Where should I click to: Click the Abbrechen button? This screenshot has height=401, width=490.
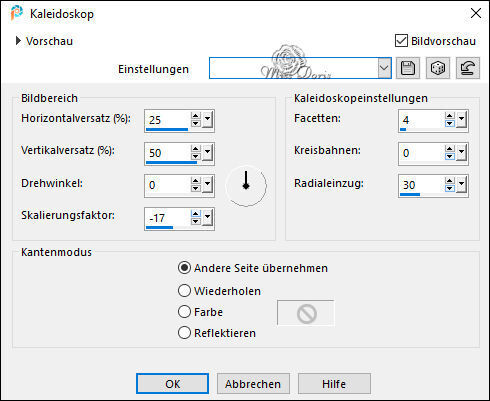(253, 384)
